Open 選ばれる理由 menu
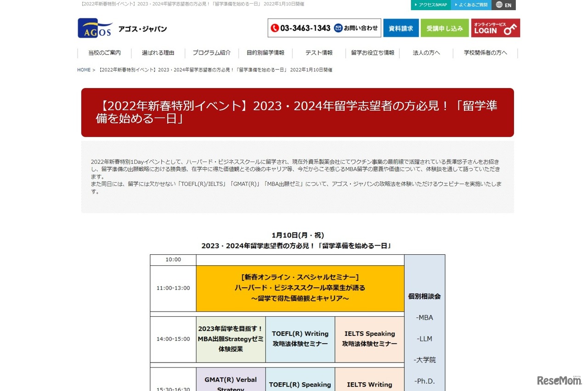The image size is (588, 391). coord(158,53)
